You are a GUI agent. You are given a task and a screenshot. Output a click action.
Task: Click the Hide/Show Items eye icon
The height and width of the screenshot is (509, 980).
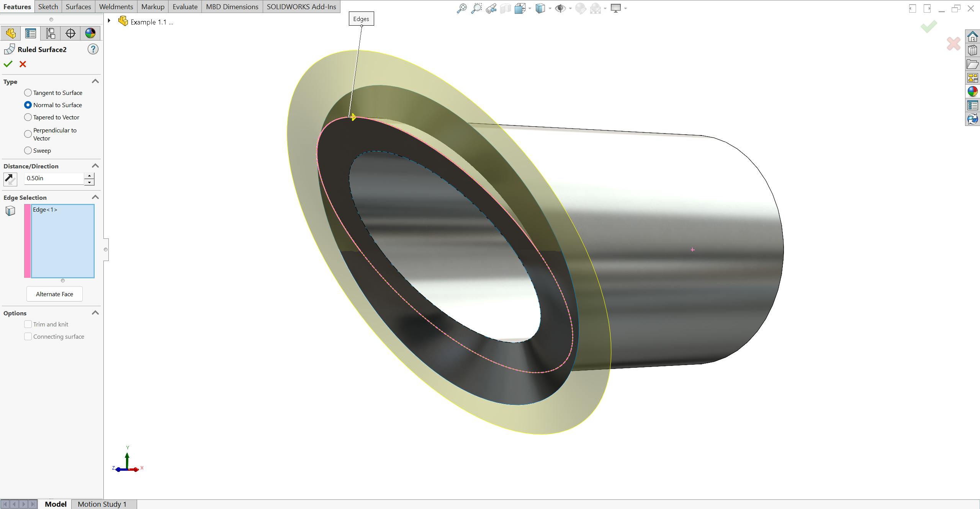coord(561,8)
